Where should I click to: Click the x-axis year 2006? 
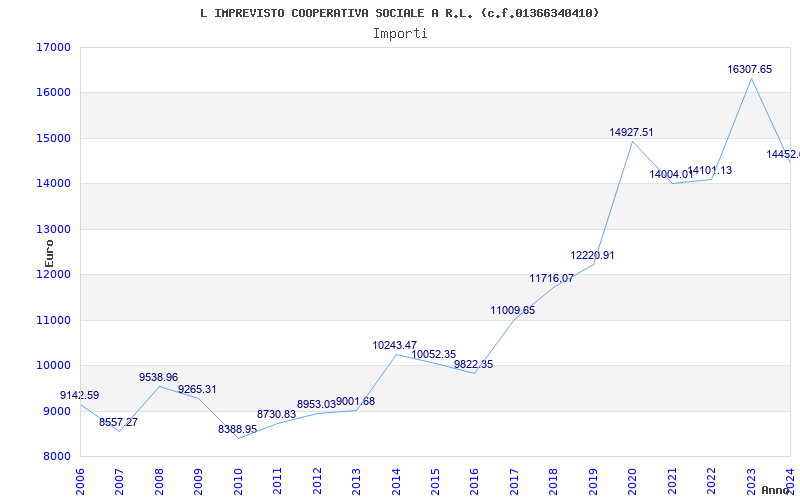[80, 482]
